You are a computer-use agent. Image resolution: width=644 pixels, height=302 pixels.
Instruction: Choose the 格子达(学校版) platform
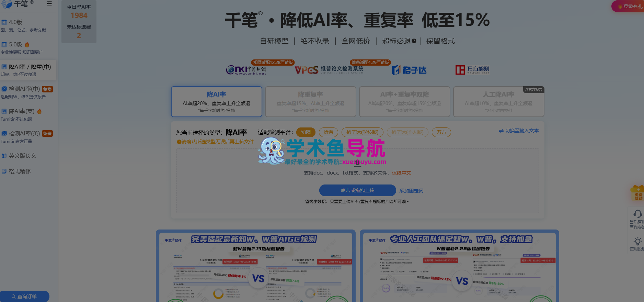[x=363, y=132]
